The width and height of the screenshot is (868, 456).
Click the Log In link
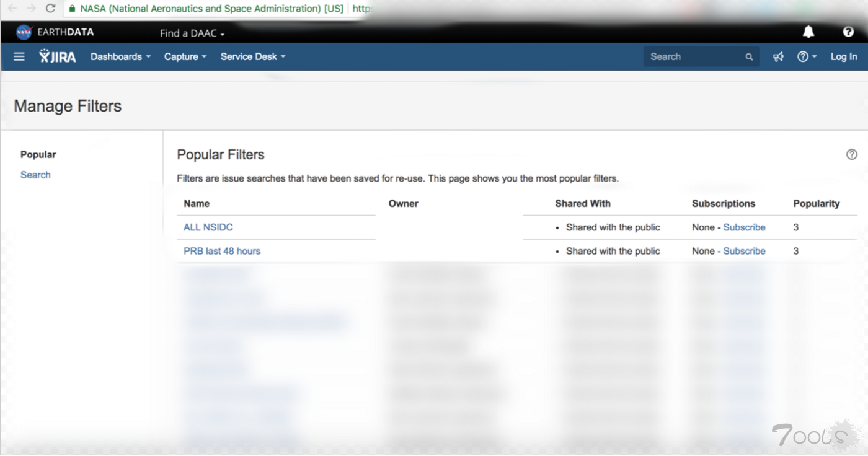pos(844,56)
